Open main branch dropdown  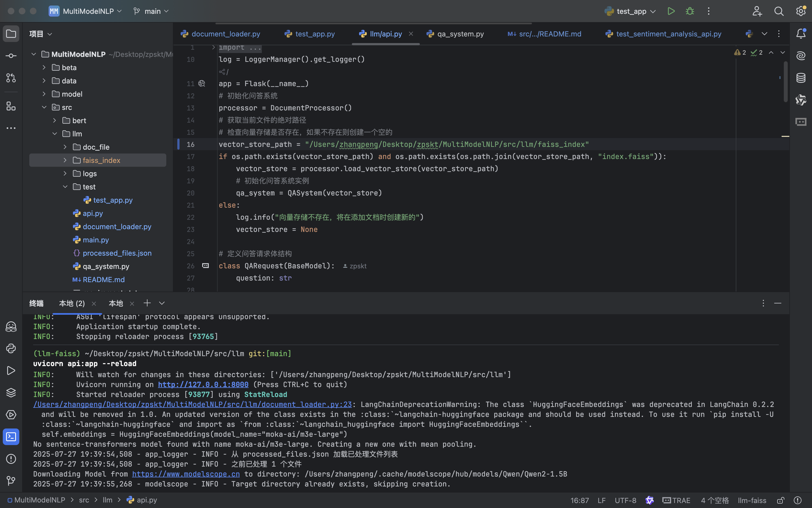[x=151, y=11]
